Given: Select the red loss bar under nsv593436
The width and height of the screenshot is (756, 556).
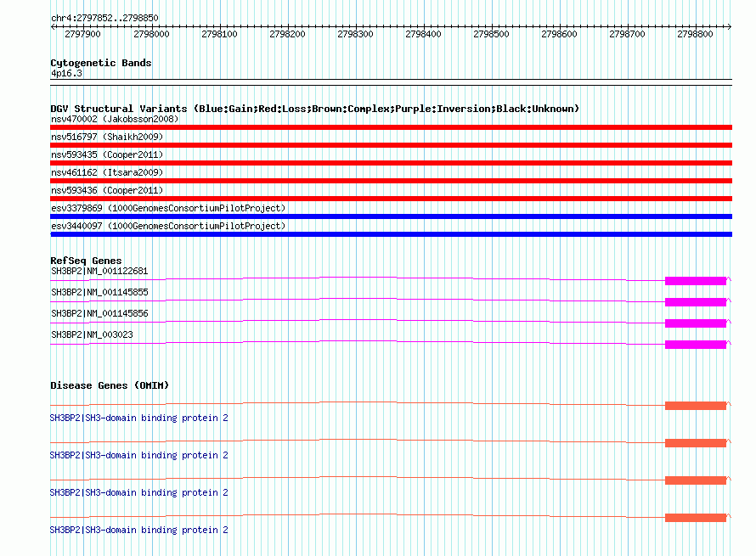Looking at the screenshot, I should (x=391, y=199).
